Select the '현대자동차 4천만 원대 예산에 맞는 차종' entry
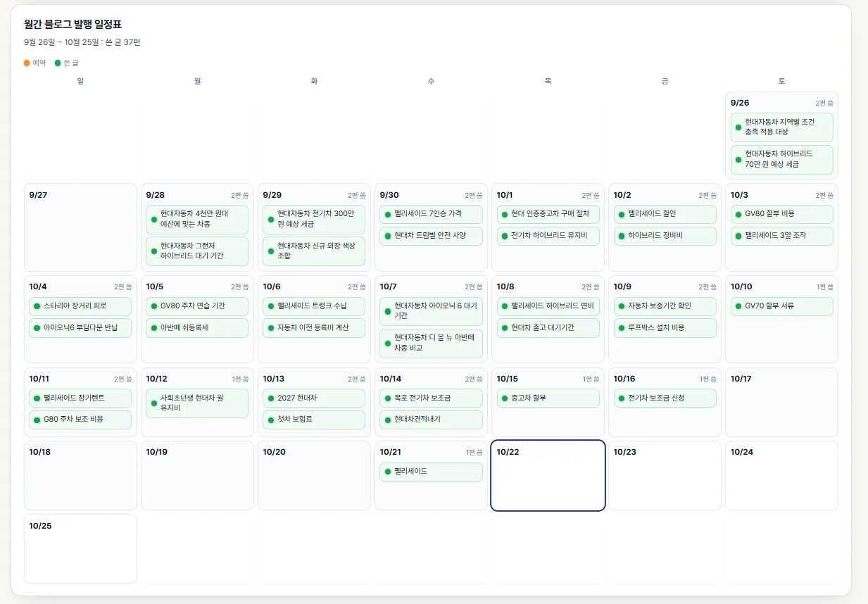 coord(197,219)
